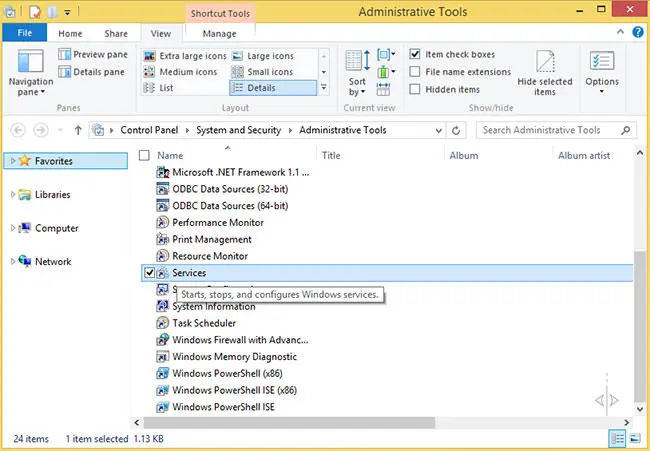Click System and Security in breadcrumb
The image size is (650, 451).
point(238,130)
